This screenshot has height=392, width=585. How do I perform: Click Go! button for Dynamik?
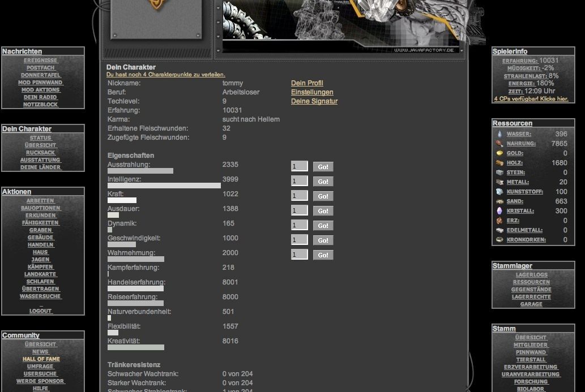[x=323, y=226]
